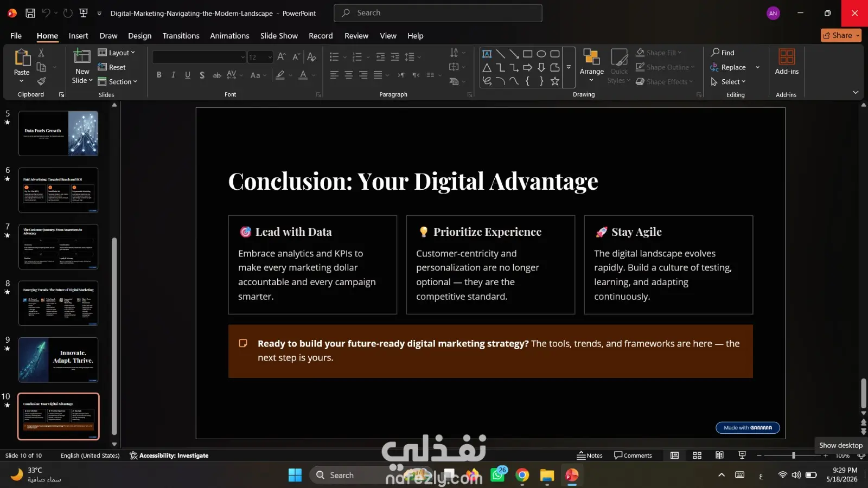
Task: Choose the Oval shape in Drawing gallery
Action: [541, 54]
